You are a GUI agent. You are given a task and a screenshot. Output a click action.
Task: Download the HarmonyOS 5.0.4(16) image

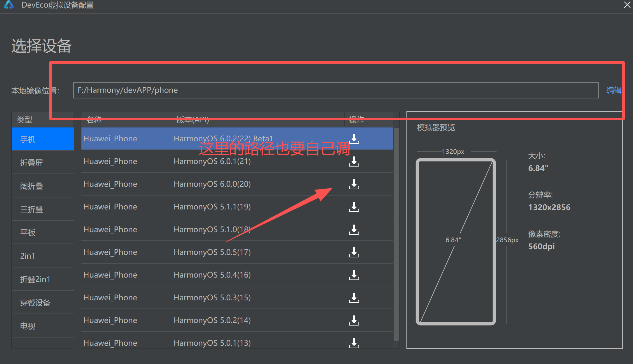click(x=354, y=275)
